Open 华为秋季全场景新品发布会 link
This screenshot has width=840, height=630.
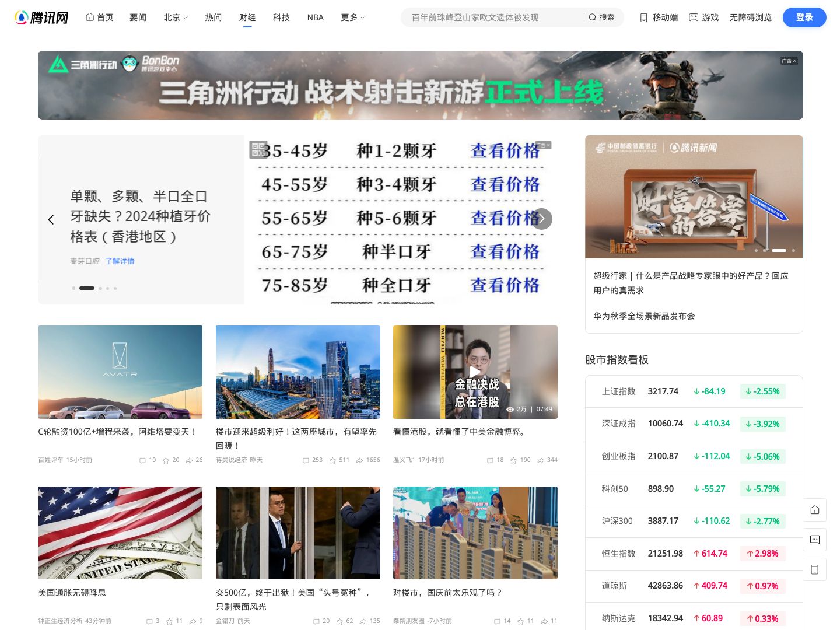click(x=644, y=316)
